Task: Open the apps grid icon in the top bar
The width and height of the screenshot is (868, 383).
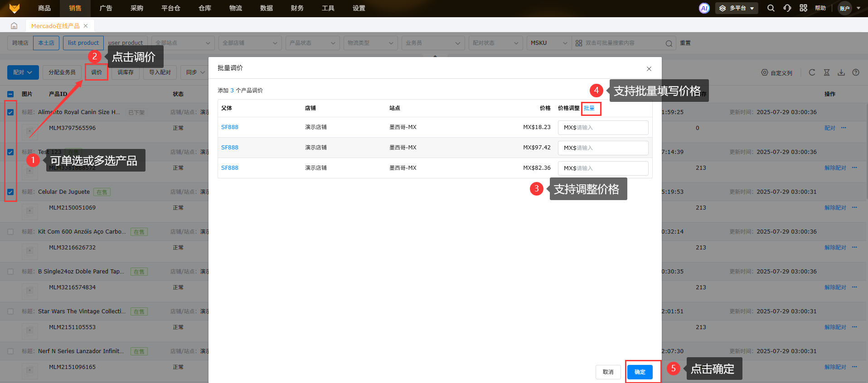Action: click(803, 8)
